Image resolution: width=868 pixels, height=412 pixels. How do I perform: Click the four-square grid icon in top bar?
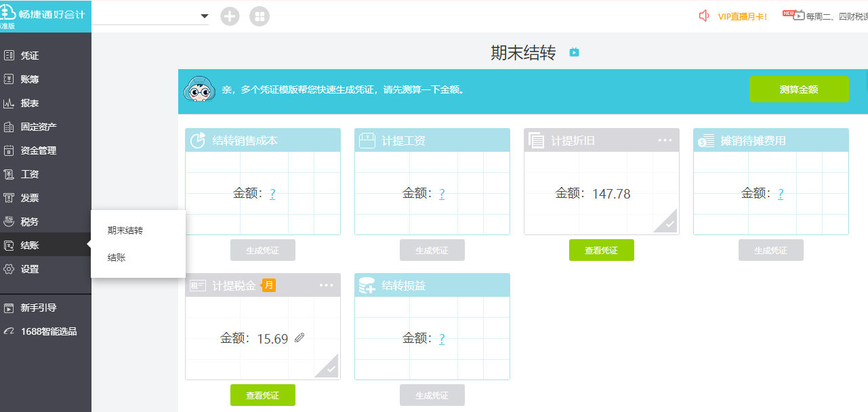coord(260,16)
